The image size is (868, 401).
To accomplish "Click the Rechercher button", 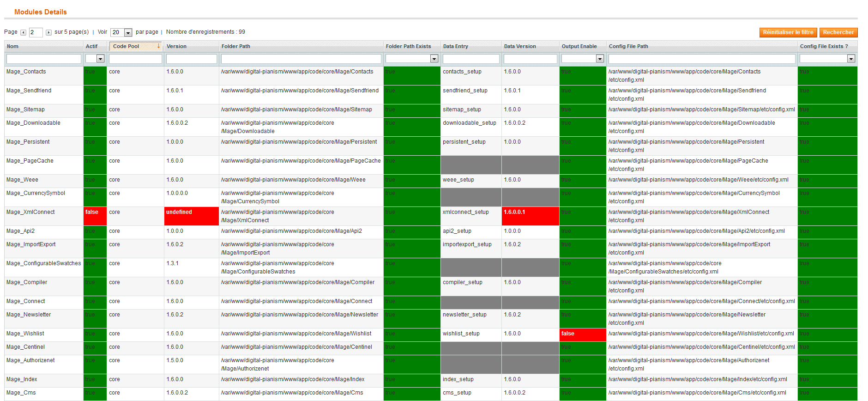I will coord(838,32).
